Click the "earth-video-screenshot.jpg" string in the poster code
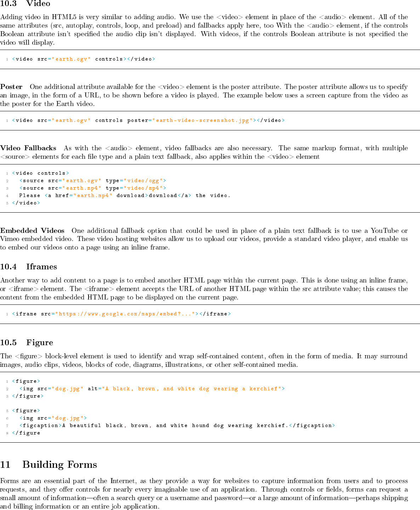Viewport: 420px width, 510px height. coord(203,121)
